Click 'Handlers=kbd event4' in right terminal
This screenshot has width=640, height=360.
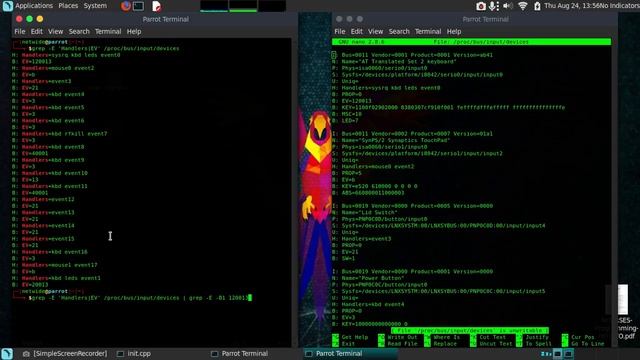pos(373,304)
